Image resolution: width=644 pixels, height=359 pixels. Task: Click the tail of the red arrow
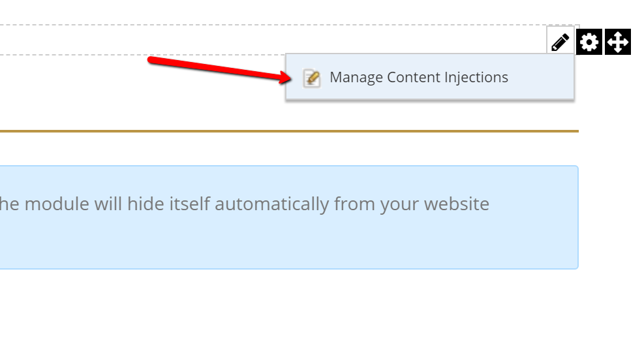tap(151, 61)
